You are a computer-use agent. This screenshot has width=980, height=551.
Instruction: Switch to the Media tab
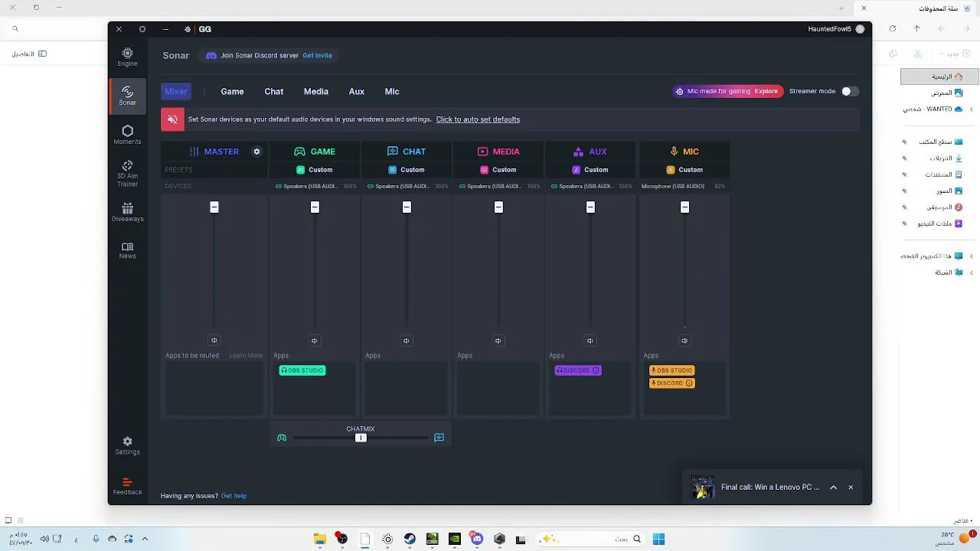point(316,91)
